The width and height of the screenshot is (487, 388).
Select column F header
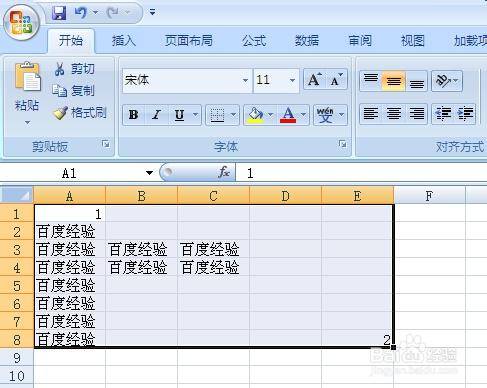(x=429, y=196)
